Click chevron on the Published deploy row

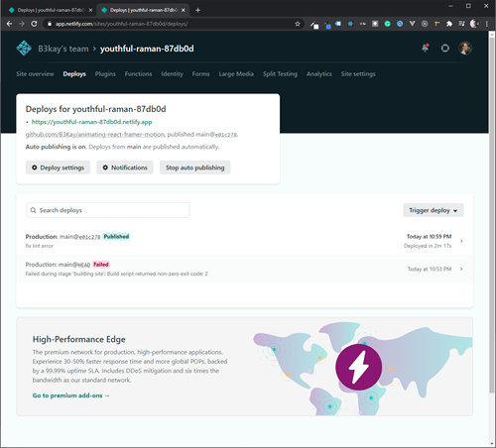[461, 241]
